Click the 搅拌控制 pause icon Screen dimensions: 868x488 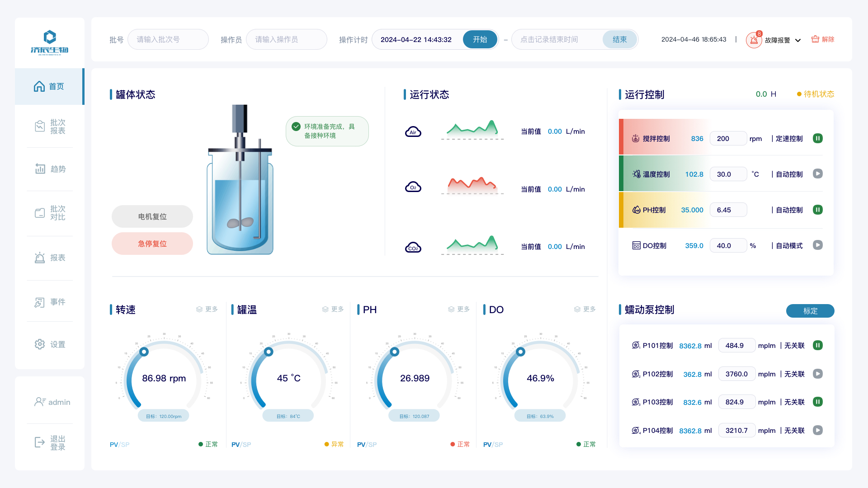pyautogui.click(x=819, y=138)
